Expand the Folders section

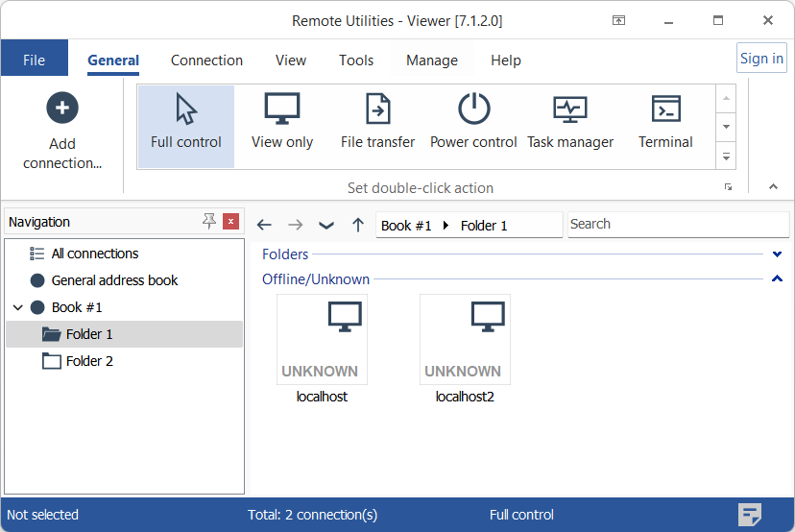[777, 254]
